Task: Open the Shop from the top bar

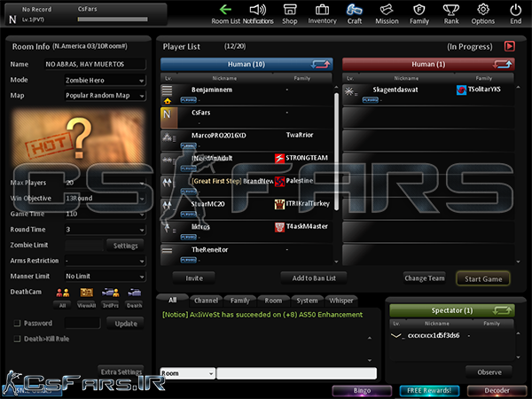Action: click(x=290, y=13)
